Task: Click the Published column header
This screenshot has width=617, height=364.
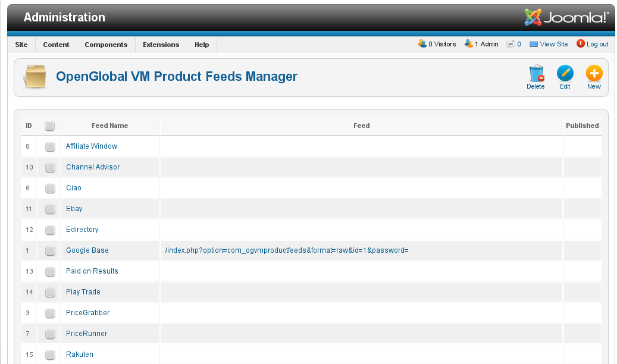Action: [x=582, y=125]
